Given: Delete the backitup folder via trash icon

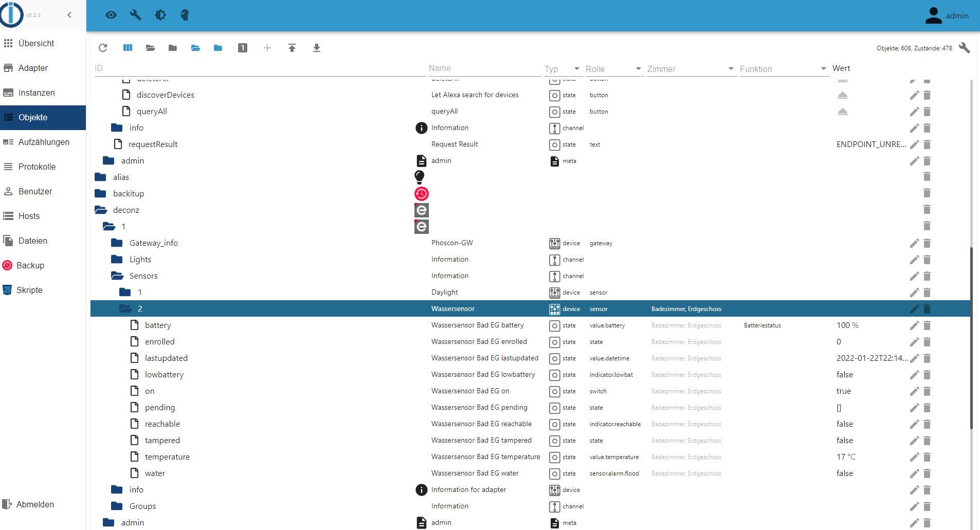Looking at the screenshot, I should coord(927,193).
